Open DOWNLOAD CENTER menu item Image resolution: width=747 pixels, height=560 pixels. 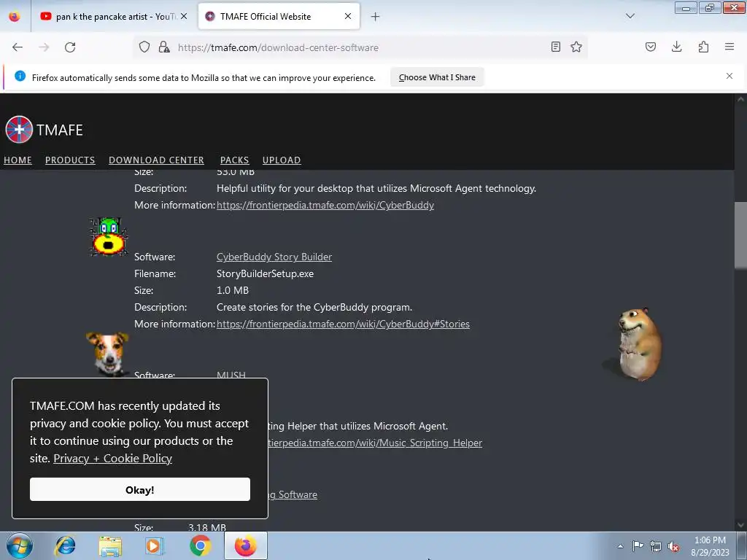point(156,160)
